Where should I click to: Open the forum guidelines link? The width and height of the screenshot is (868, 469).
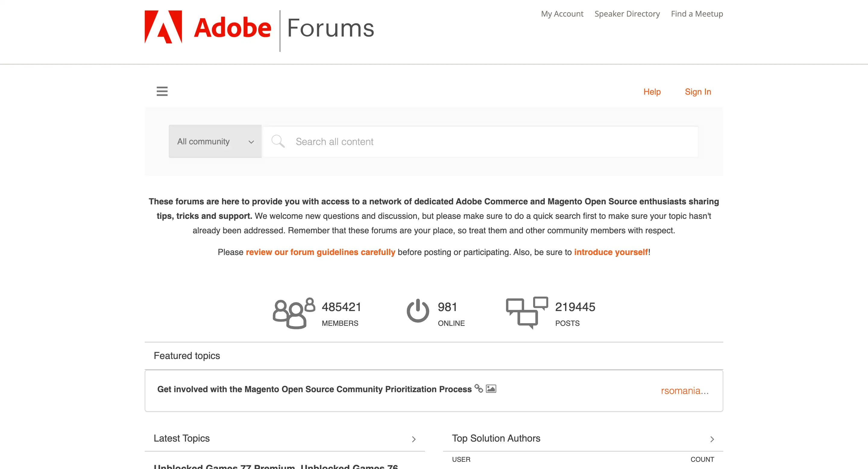click(320, 252)
